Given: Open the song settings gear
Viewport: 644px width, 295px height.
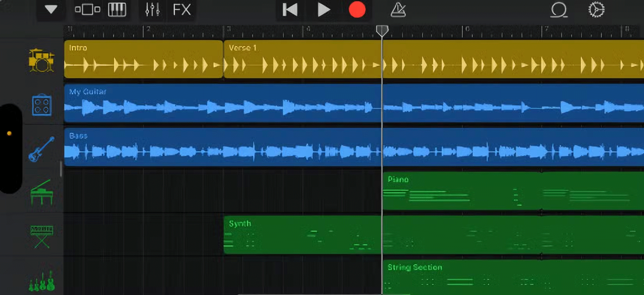Looking at the screenshot, I should pyautogui.click(x=596, y=10).
